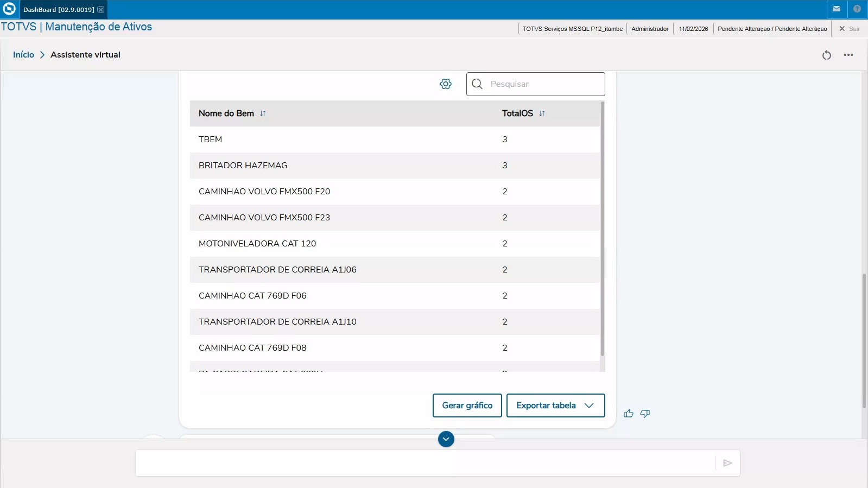
Task: Click the table's vertical scrollbar
Action: tap(602, 228)
